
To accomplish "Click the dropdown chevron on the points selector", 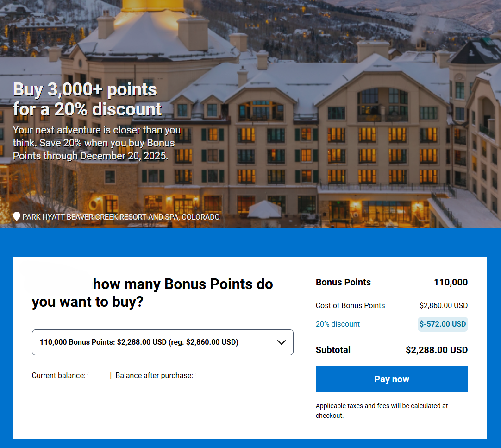I will pyautogui.click(x=281, y=342).
